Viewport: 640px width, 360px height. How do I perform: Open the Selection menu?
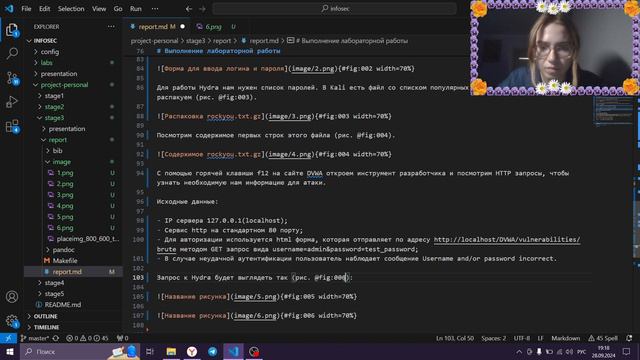(71, 9)
